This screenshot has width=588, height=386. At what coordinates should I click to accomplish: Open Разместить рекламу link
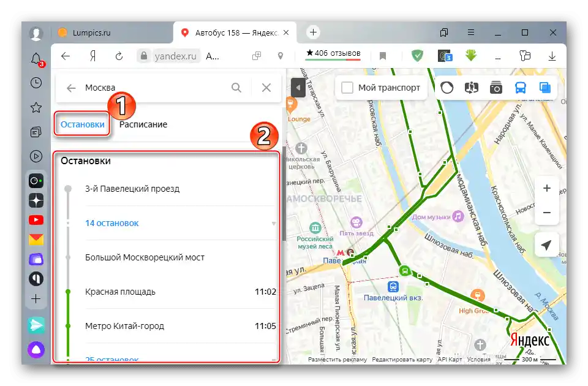pos(337,360)
